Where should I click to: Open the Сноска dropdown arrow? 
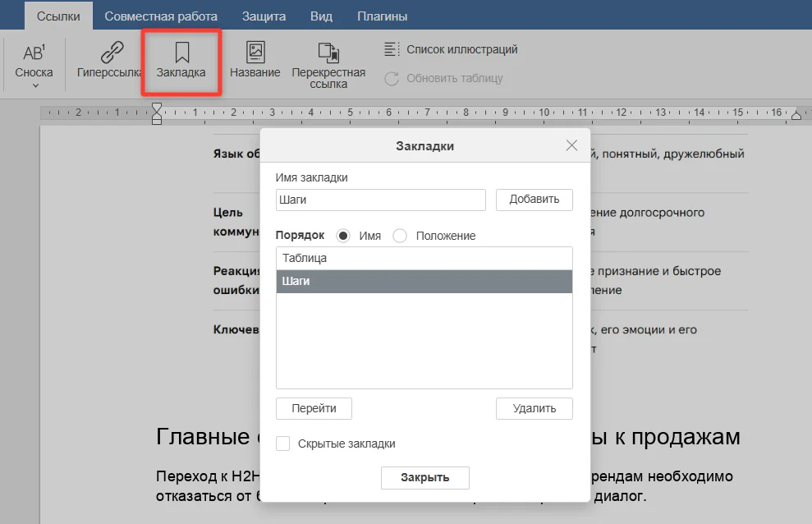(x=35, y=86)
